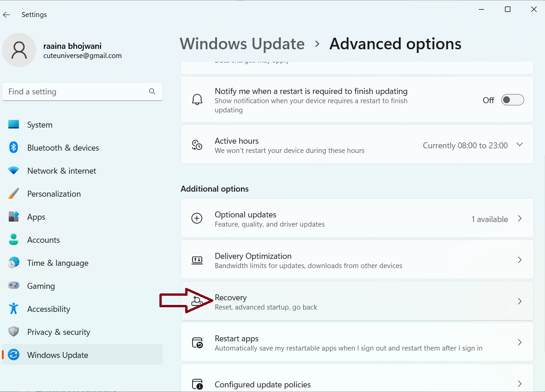Click the Privacy & security shield icon
This screenshot has width=545, height=392.
[14, 332]
